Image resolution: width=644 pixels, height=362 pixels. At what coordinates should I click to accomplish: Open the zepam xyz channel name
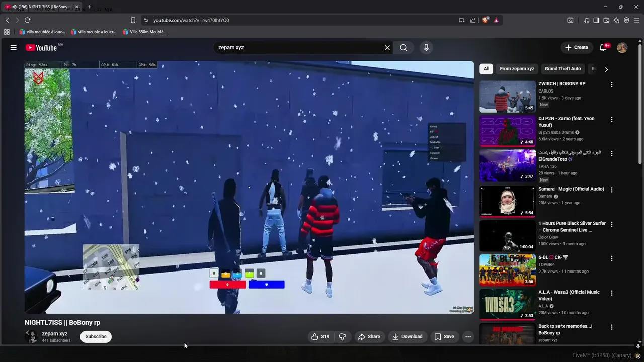[x=55, y=334]
